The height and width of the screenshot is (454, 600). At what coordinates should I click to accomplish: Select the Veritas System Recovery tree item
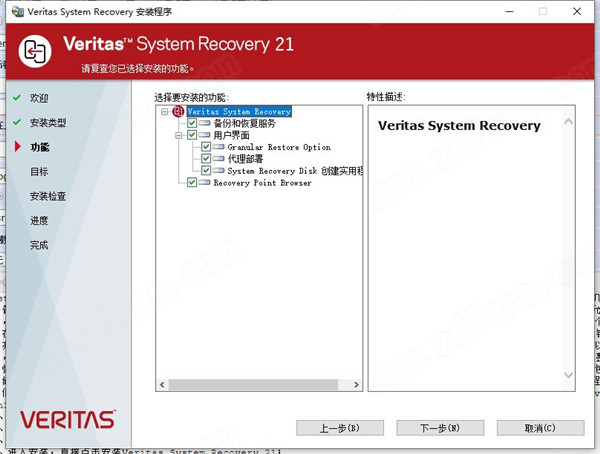[239, 111]
